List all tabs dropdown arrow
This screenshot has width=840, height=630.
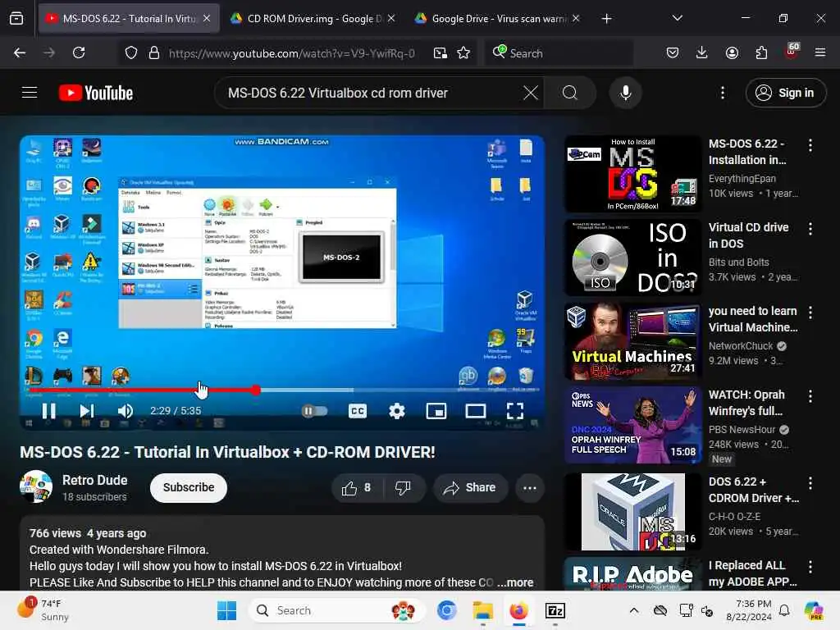pos(677,18)
